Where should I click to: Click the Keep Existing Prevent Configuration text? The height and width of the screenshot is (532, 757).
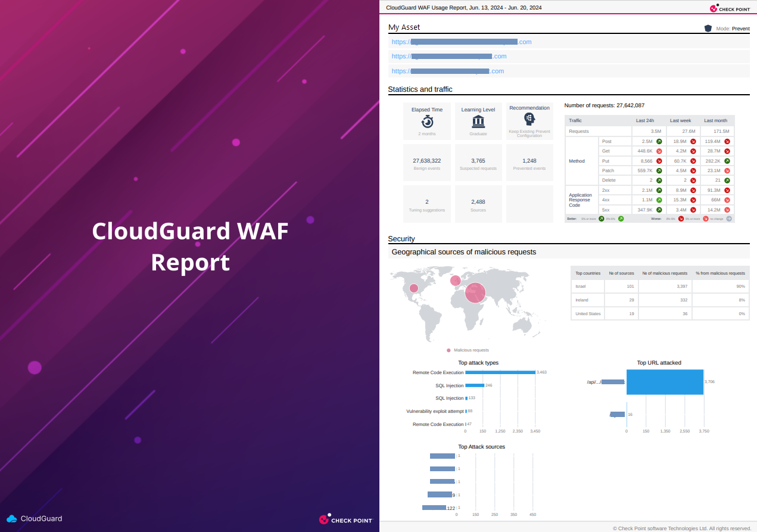click(529, 133)
